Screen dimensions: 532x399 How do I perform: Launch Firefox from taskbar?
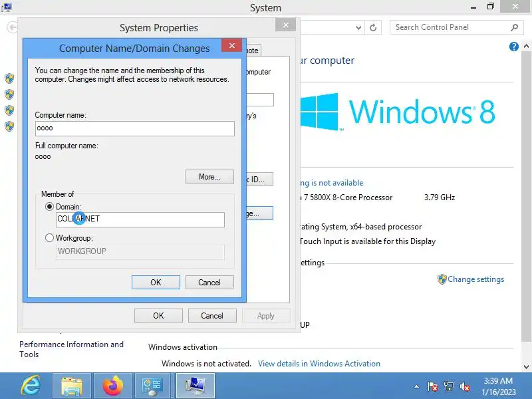tap(112, 386)
